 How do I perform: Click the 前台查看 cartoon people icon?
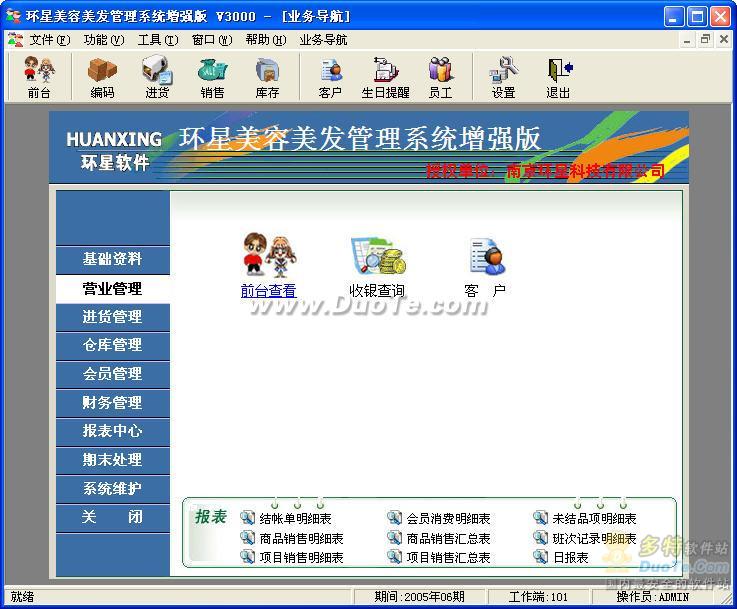click(x=269, y=255)
